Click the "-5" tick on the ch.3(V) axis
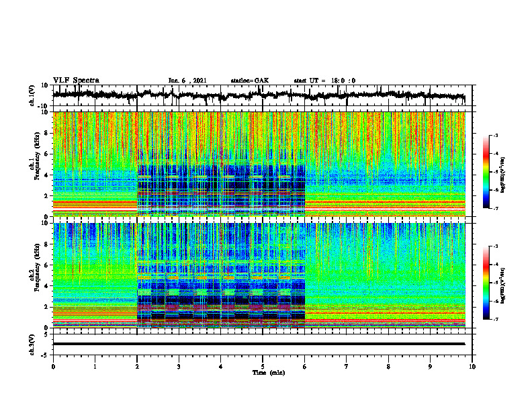The width and height of the screenshot is (532, 411). click(45, 355)
